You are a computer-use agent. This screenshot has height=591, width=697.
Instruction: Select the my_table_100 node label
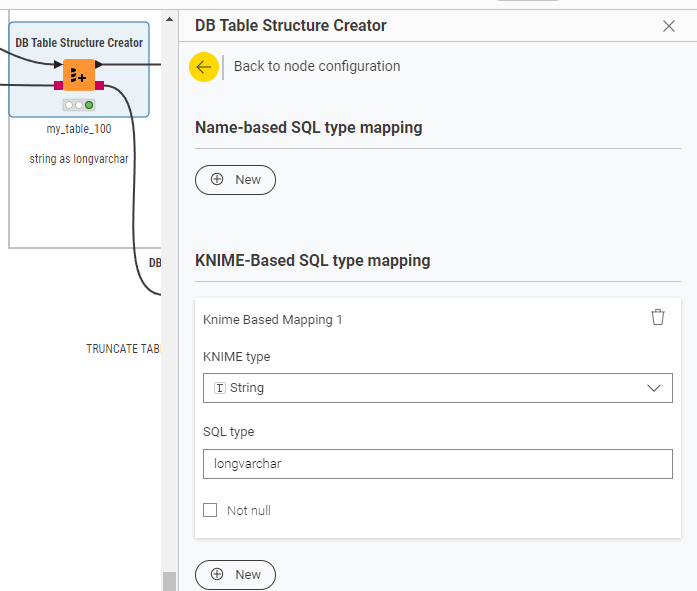coord(79,130)
